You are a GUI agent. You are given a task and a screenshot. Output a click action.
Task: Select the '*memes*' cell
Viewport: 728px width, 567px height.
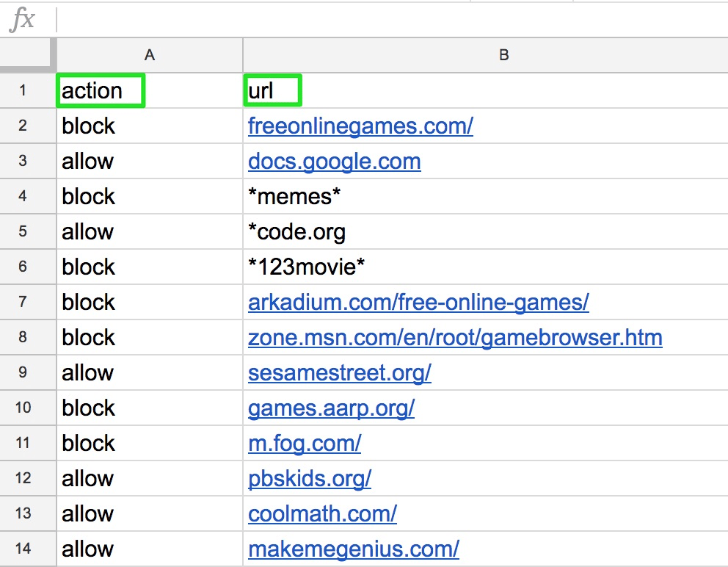click(486, 196)
